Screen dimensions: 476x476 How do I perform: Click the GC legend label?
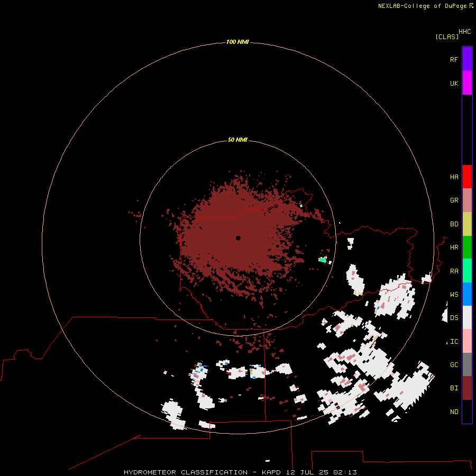pyautogui.click(x=454, y=365)
